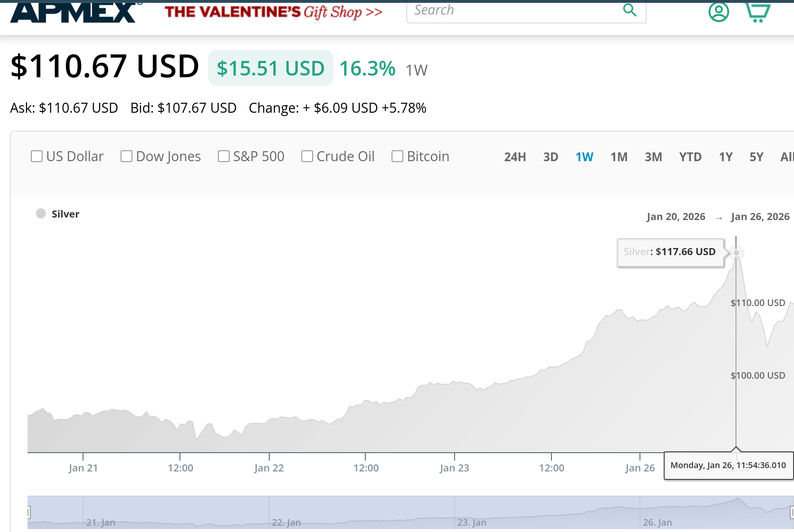The width and height of the screenshot is (794, 532).
Task: Click the Jan 26, 2026 end date
Action: [760, 217]
